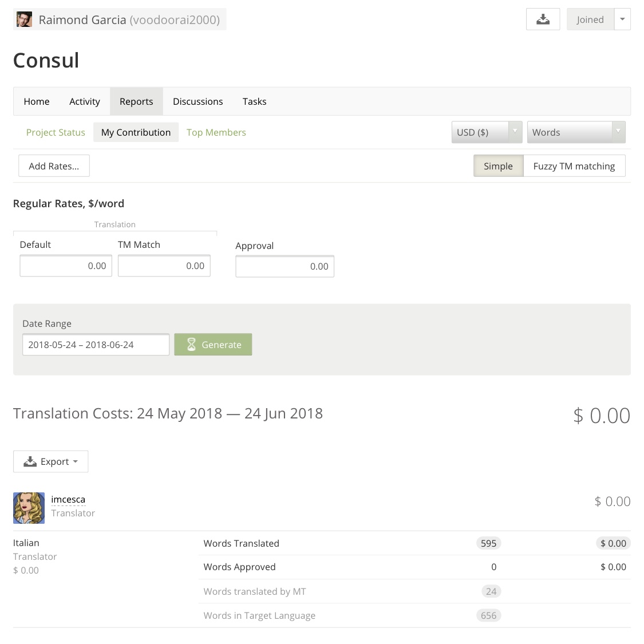Click the Add Rates button
This screenshot has width=644, height=644.
tap(54, 166)
